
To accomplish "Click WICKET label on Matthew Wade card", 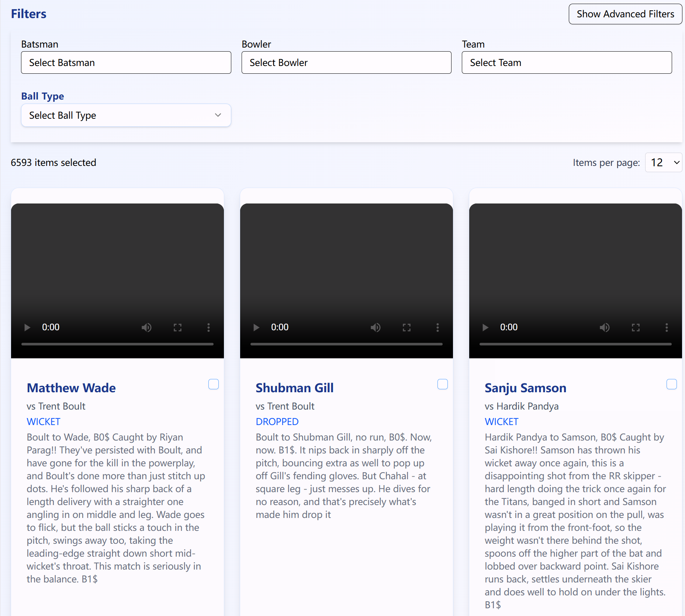I will [x=44, y=422].
